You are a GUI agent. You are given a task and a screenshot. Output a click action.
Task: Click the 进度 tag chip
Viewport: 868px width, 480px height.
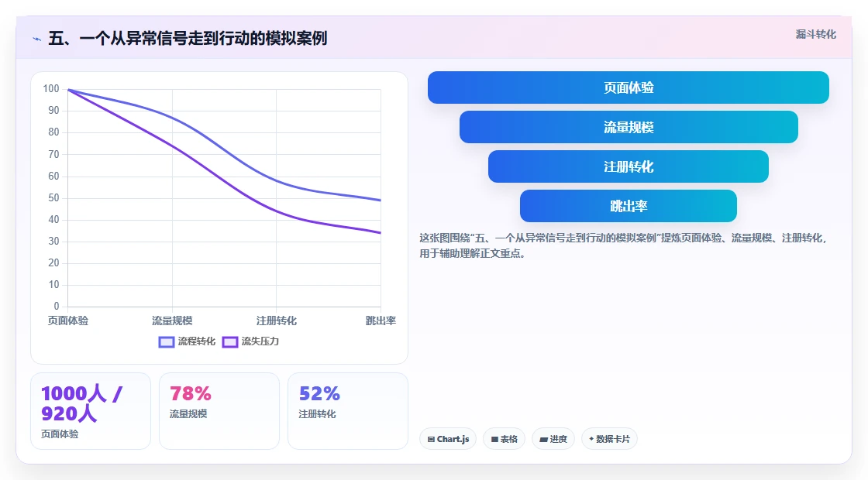[x=553, y=439]
